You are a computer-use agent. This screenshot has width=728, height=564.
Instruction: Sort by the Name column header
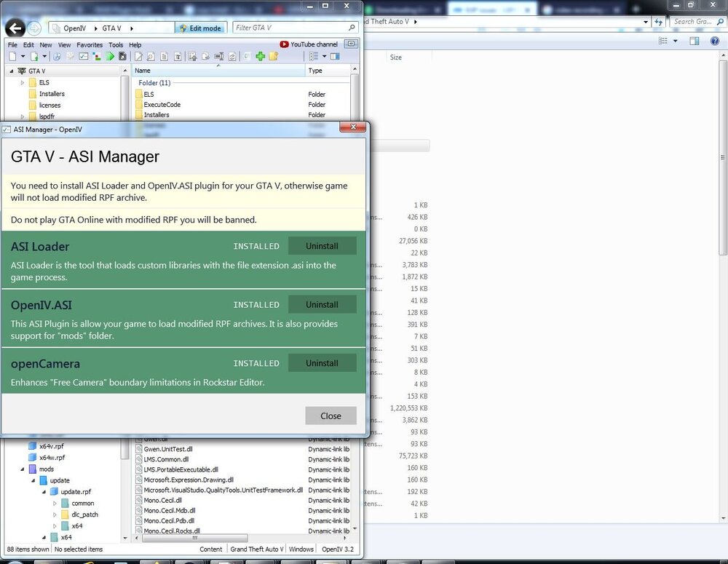coord(218,71)
